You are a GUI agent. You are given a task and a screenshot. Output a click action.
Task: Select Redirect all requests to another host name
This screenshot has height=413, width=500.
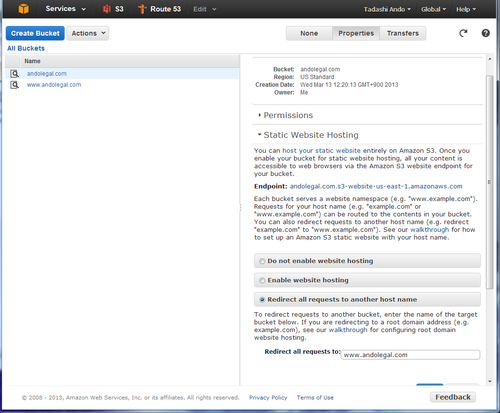point(262,300)
